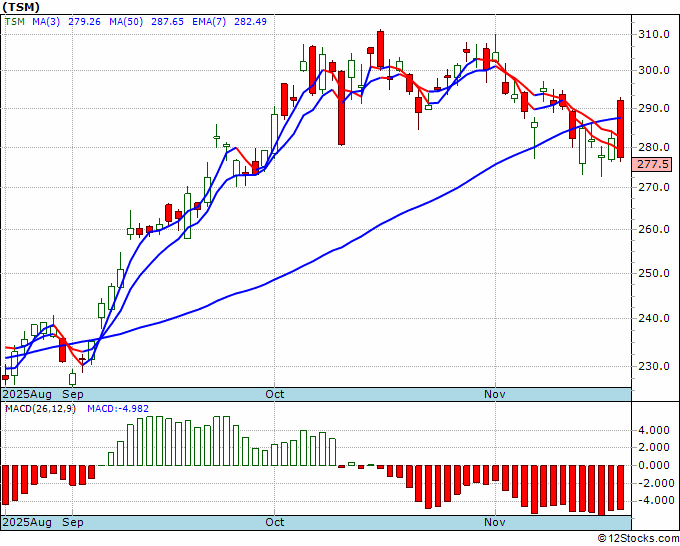Click Sep on the MACD date axis
This screenshot has width=680, height=546.
click(x=72, y=522)
